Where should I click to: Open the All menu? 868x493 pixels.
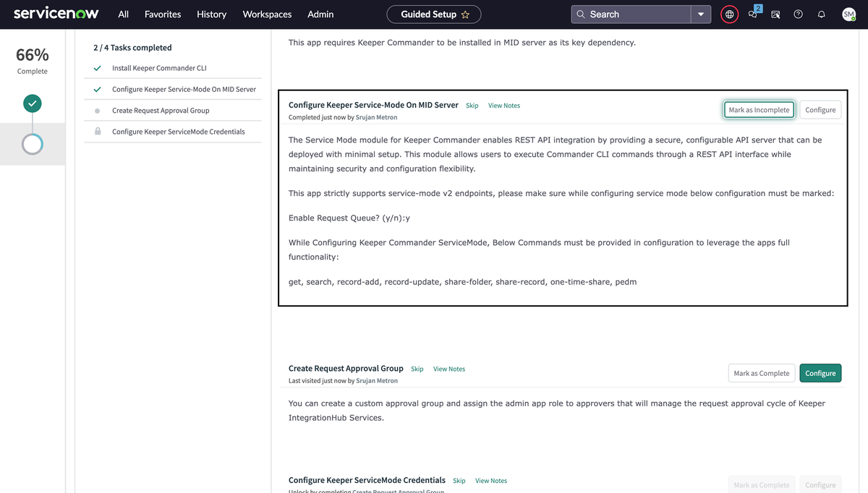(124, 14)
